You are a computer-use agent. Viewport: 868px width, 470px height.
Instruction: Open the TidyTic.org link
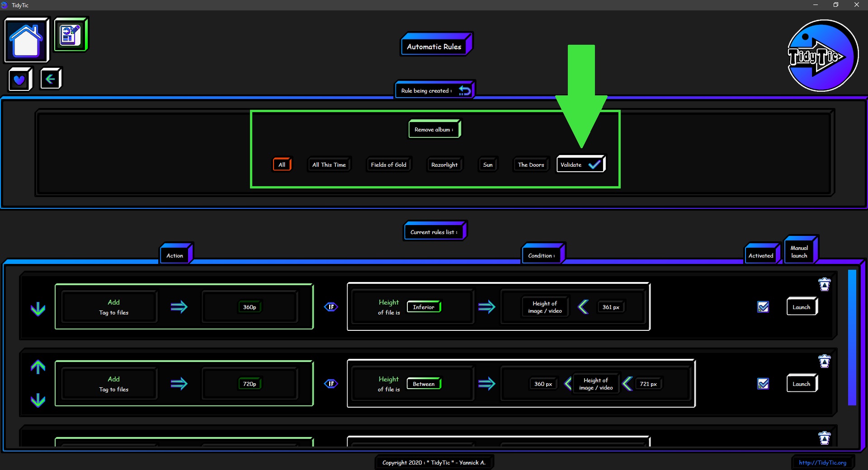(x=822, y=462)
